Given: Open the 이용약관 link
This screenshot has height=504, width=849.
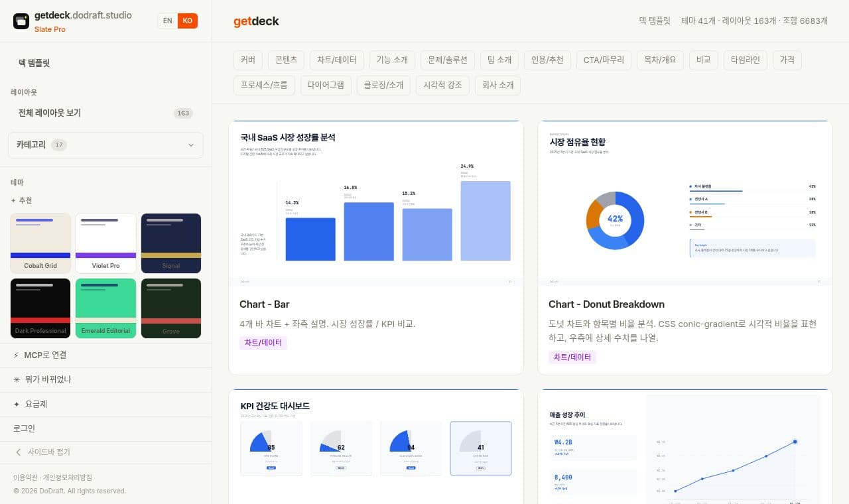Looking at the screenshot, I should pyautogui.click(x=24, y=477).
